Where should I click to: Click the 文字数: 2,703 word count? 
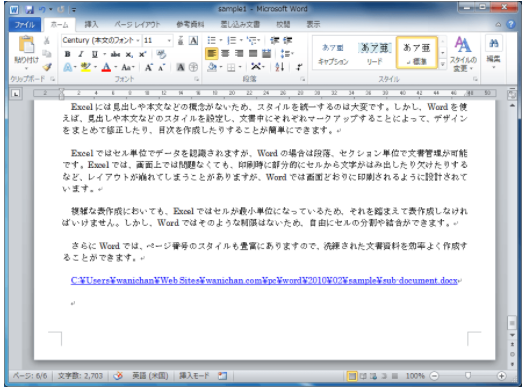pos(80,376)
